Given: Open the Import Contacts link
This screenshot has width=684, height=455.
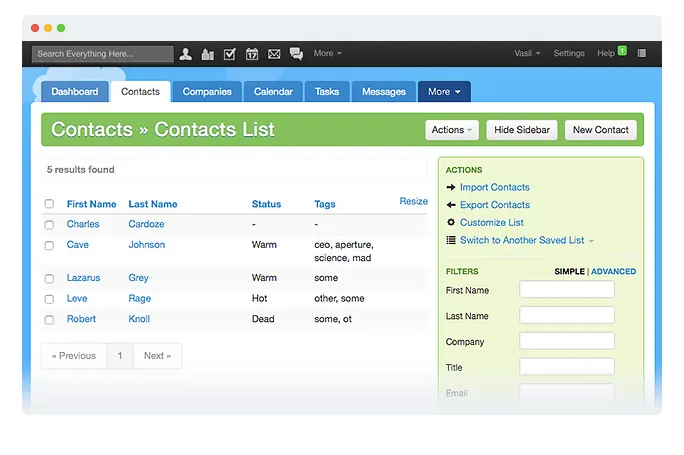Looking at the screenshot, I should [x=494, y=187].
